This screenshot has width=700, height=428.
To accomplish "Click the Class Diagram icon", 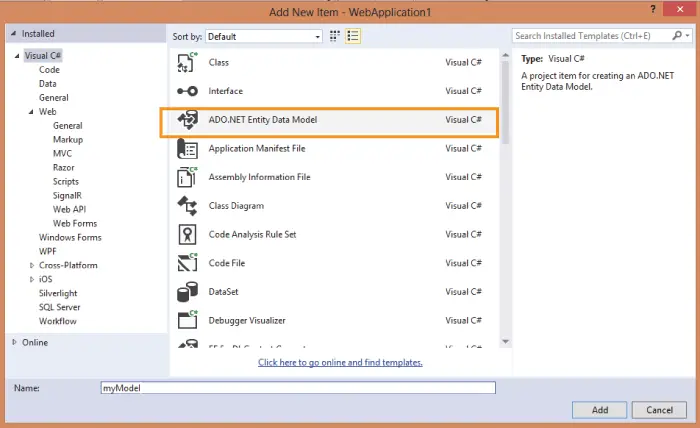I will tap(187, 206).
